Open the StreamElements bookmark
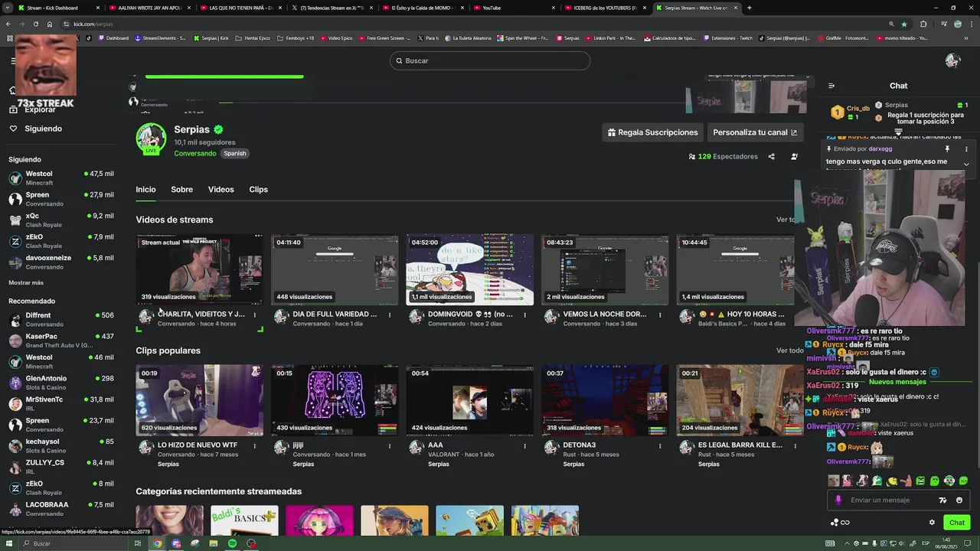The image size is (980, 551). click(x=160, y=37)
